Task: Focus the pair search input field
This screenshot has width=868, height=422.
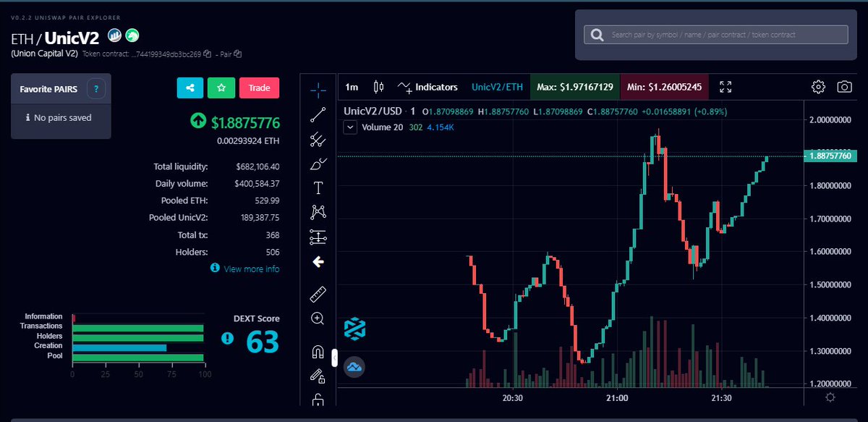Action: [716, 35]
